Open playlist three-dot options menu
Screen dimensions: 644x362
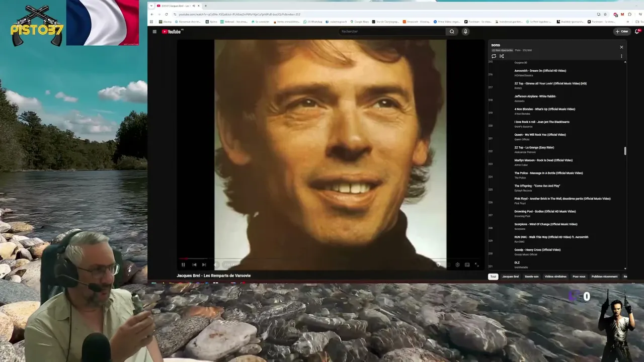(621, 56)
